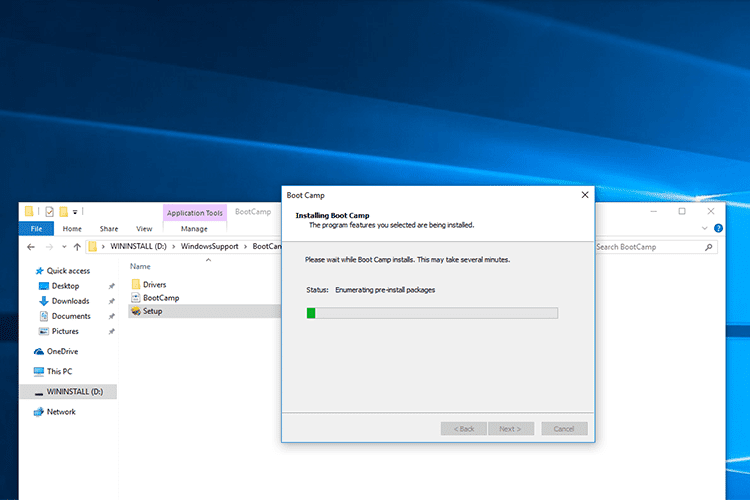The width and height of the screenshot is (750, 500).
Task: Click the Cancel button in Boot Camp installer
Action: point(564,429)
